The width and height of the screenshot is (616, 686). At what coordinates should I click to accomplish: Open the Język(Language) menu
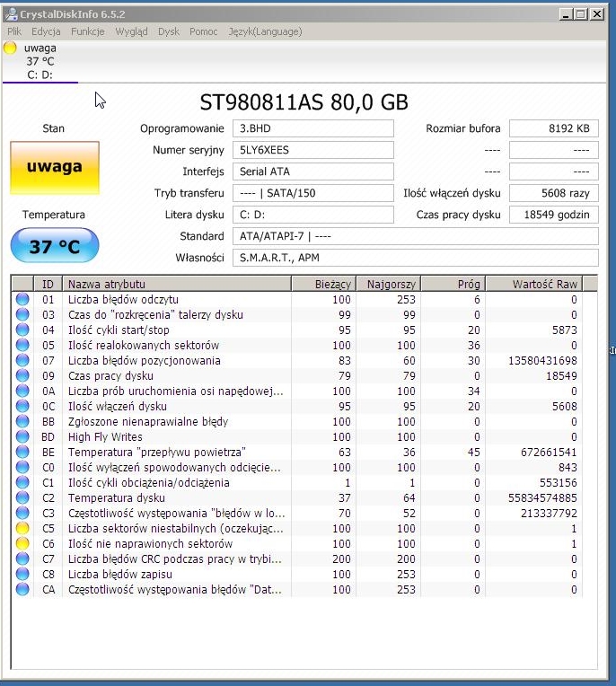pos(265,31)
